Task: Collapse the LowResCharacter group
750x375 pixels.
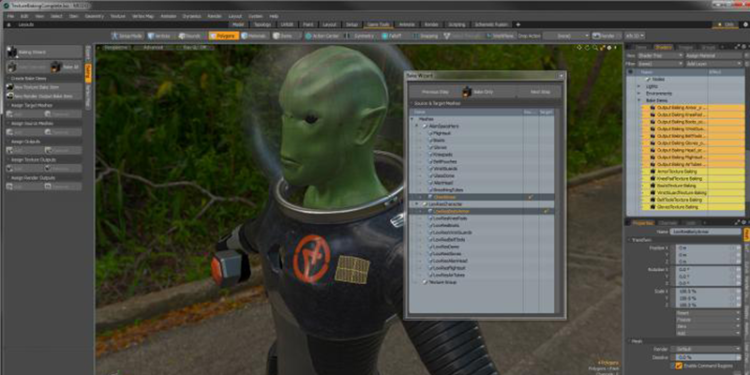Action: (x=418, y=204)
